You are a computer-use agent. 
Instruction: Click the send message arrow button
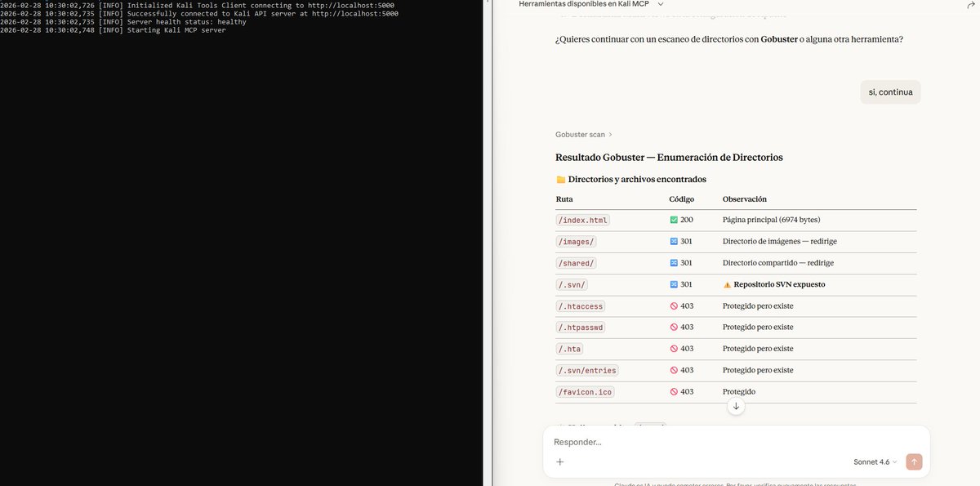pos(914,461)
